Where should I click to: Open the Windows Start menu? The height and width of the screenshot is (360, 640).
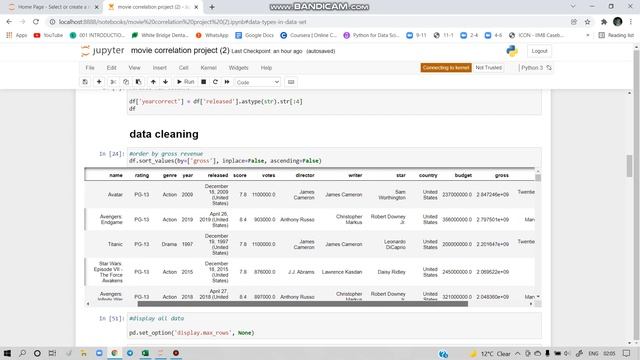click(7, 353)
